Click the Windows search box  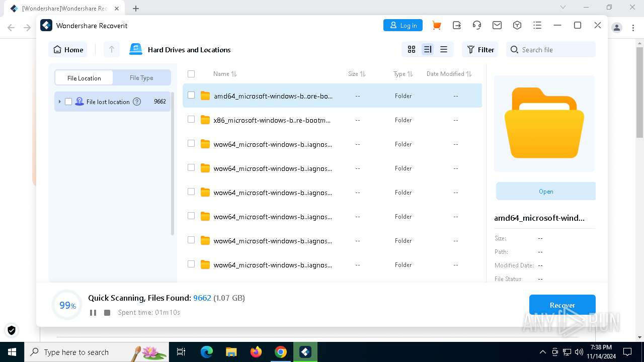[97, 352]
